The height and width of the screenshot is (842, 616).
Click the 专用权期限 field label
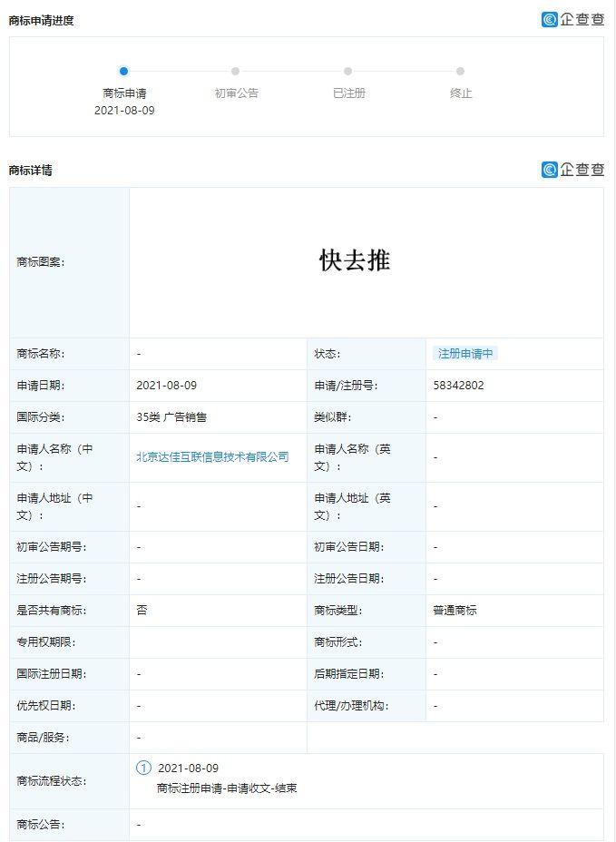(46, 641)
